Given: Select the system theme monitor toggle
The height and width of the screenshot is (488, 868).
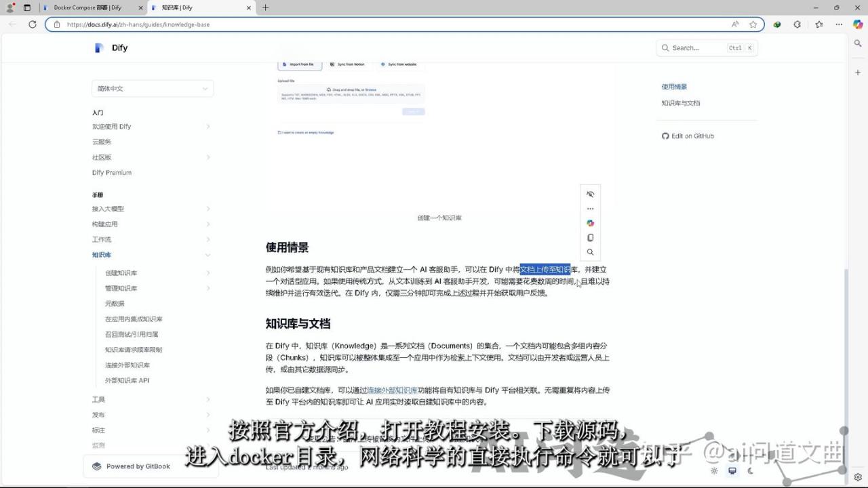Looking at the screenshot, I should coord(732,471).
